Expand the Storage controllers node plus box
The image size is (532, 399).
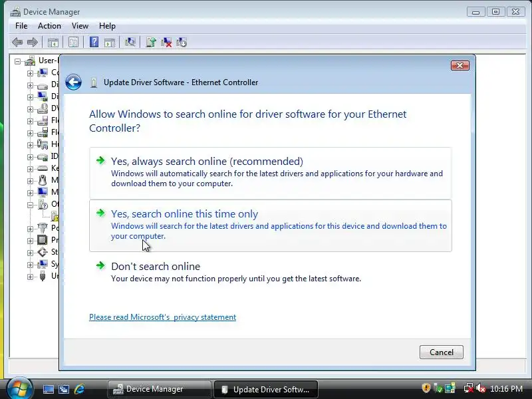coord(30,253)
